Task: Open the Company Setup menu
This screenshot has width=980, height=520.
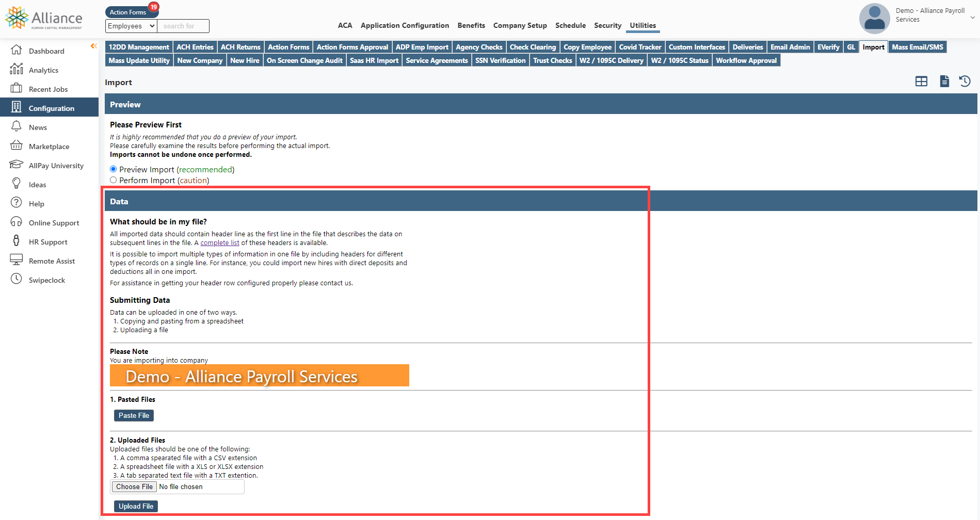Action: (520, 25)
